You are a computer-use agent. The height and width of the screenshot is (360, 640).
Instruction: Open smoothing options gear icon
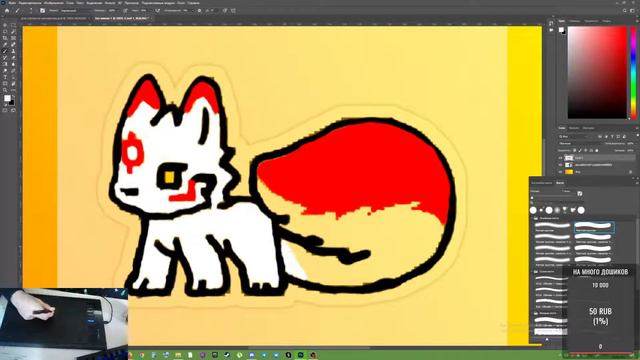199,11
